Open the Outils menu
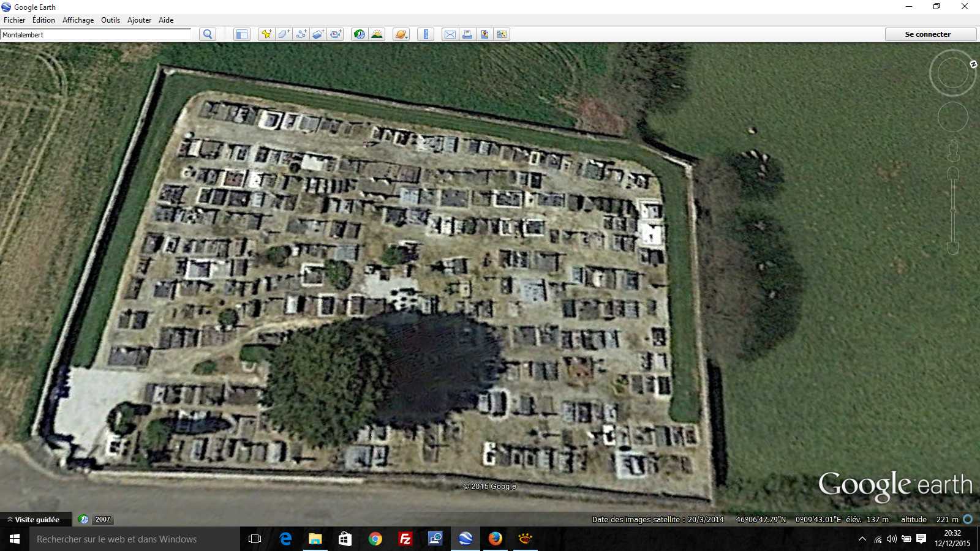The image size is (980, 551). [x=110, y=20]
